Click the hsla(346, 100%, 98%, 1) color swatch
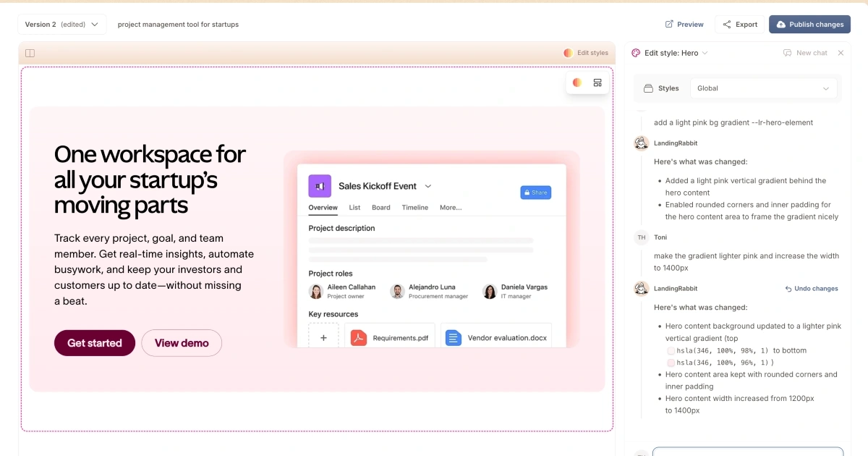Screen dimensions: 868x456 (671, 351)
